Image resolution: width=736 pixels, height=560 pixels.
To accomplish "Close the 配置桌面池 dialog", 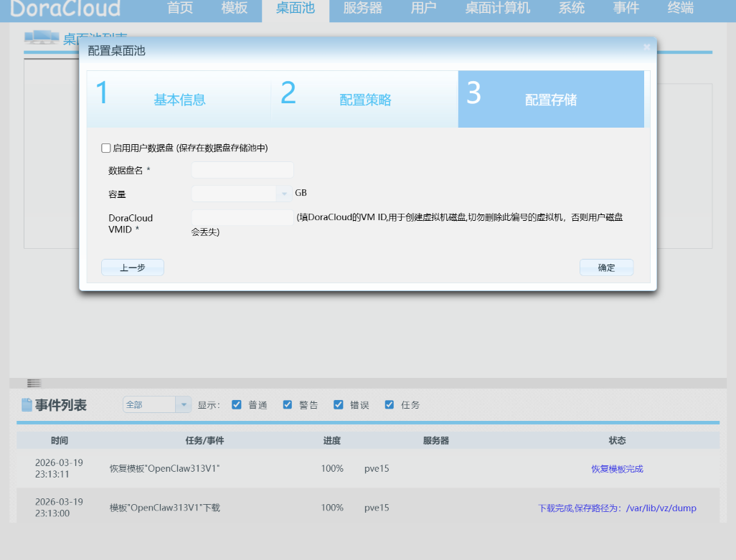I will [x=646, y=47].
